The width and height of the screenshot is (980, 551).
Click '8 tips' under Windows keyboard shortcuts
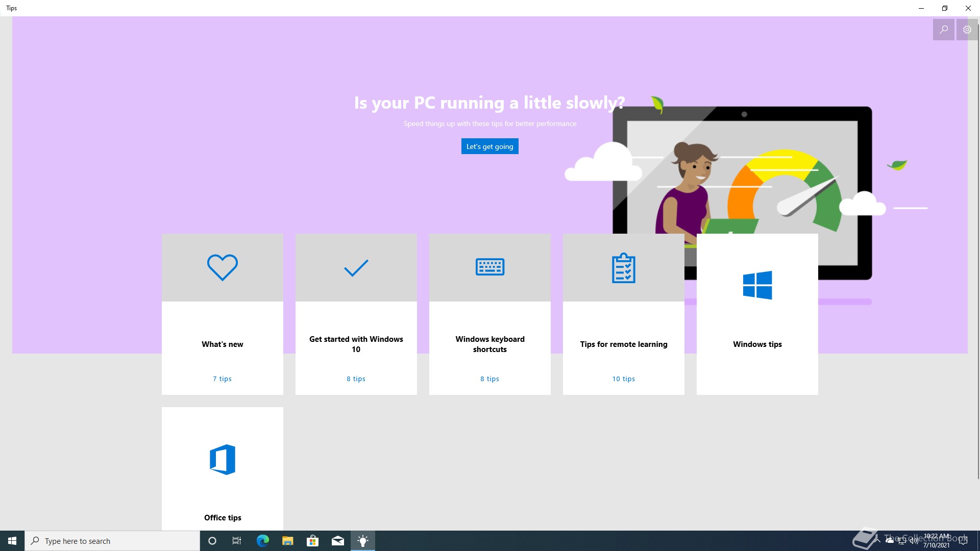pos(490,379)
